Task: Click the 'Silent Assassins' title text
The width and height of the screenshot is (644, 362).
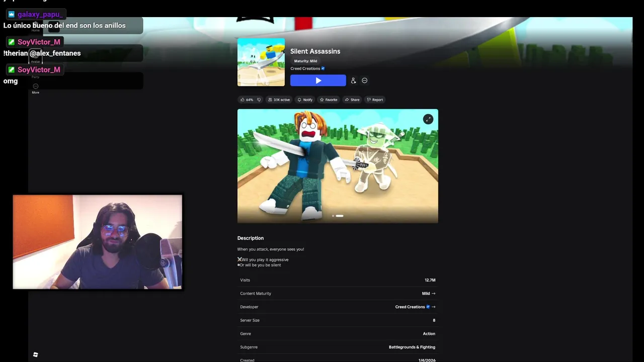Action: [x=315, y=51]
